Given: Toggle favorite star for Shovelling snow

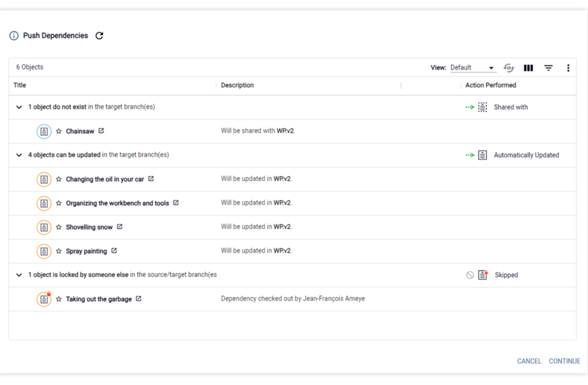Looking at the screenshot, I should point(59,227).
